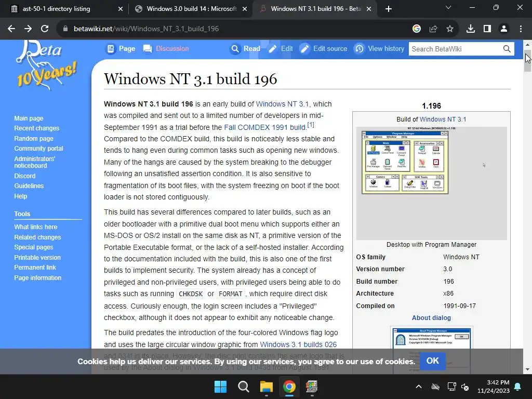Open the Chrome profile avatar icon

pos(504,29)
